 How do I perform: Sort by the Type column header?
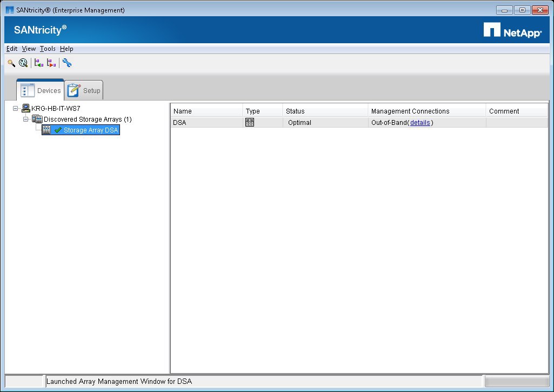[x=263, y=111]
